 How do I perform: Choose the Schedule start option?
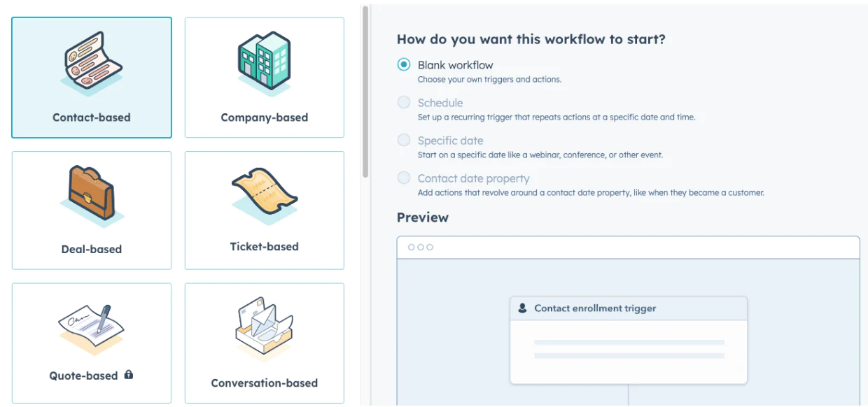coord(403,102)
